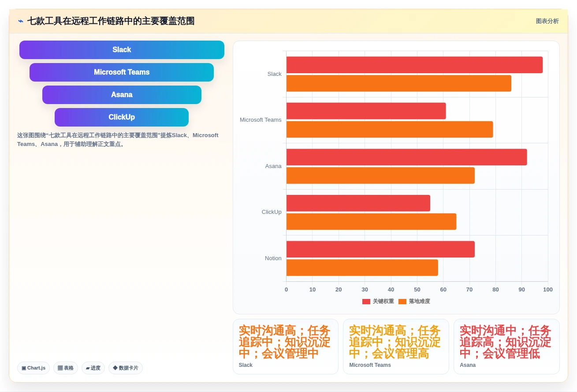Screen dimensions: 577x392
Task: Click the 数据卡片 tag chip
Action: [x=126, y=368]
